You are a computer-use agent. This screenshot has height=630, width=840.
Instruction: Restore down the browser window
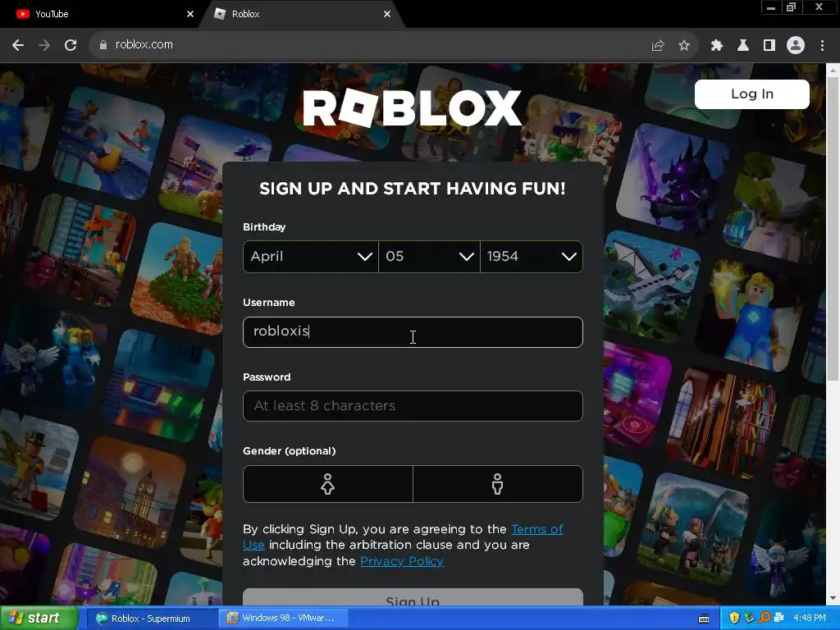(791, 7)
